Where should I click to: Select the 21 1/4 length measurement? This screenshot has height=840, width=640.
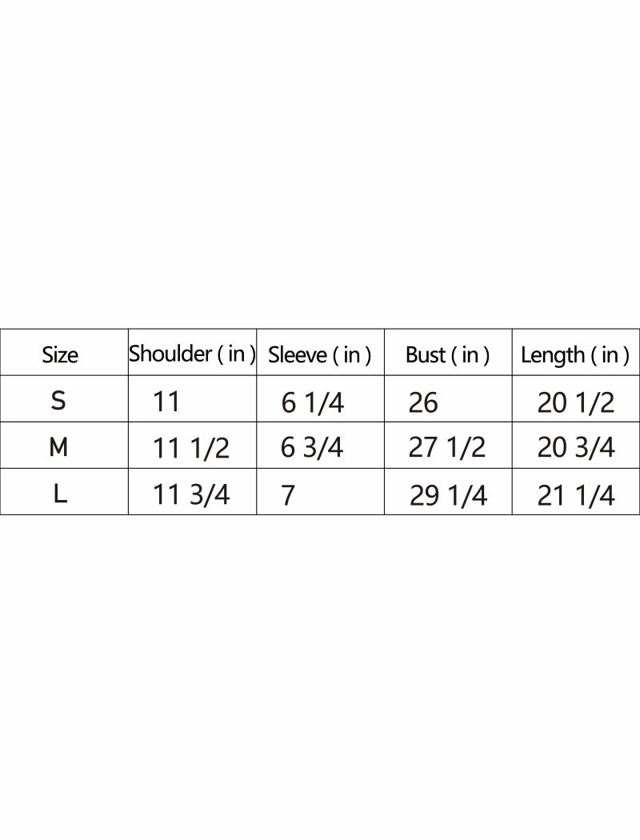576,496
